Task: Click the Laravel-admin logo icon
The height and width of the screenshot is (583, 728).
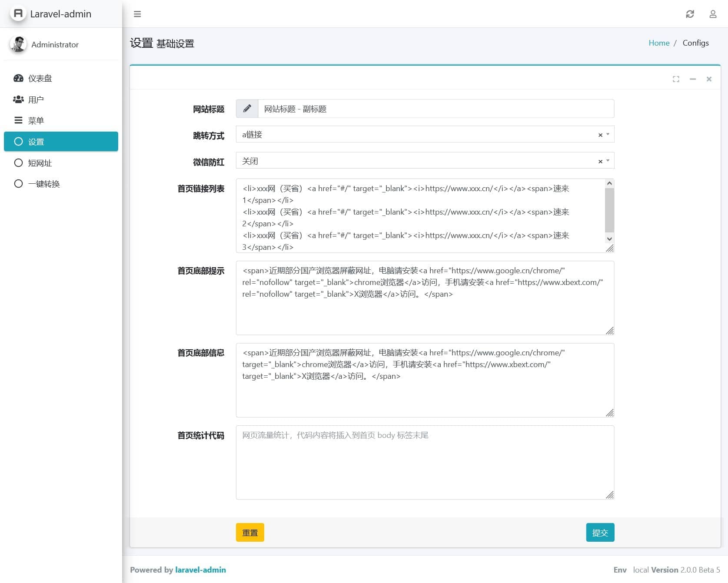Action: click(18, 14)
